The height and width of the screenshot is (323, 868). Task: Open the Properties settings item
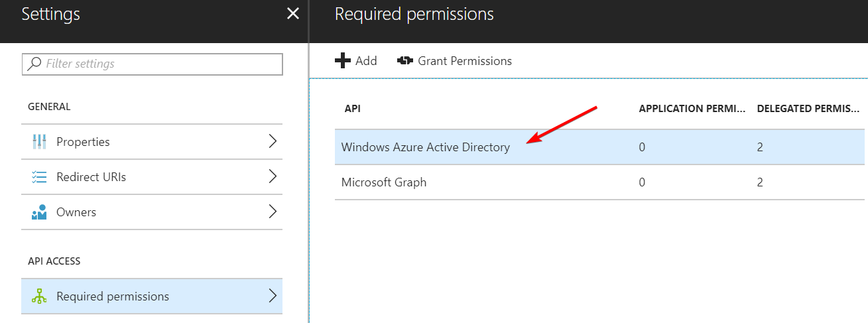click(152, 141)
